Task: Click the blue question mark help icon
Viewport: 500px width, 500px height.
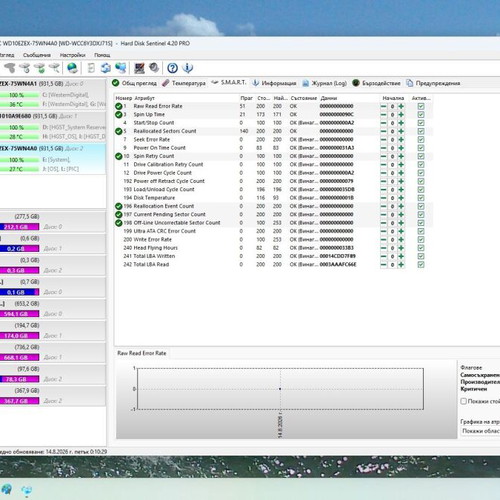Action: click(172, 68)
